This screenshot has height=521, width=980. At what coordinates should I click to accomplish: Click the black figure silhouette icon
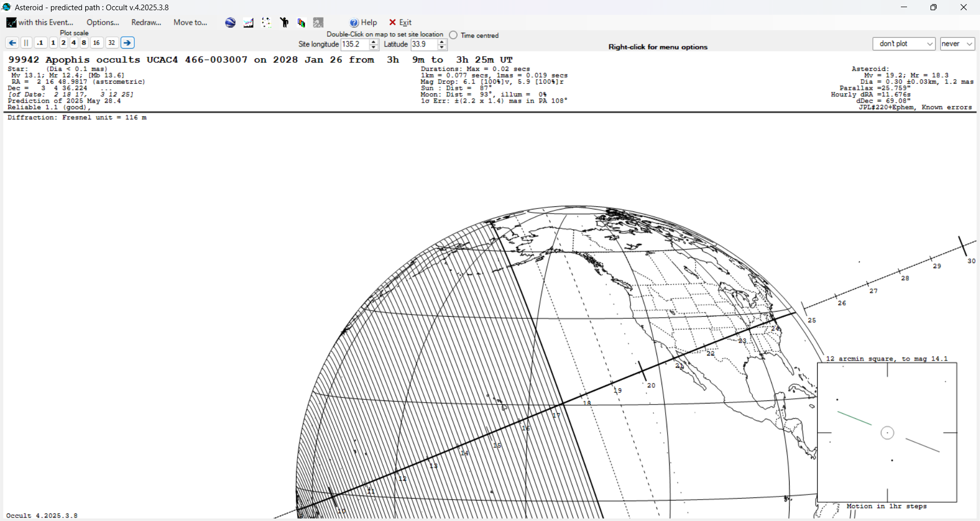pyautogui.click(x=284, y=22)
